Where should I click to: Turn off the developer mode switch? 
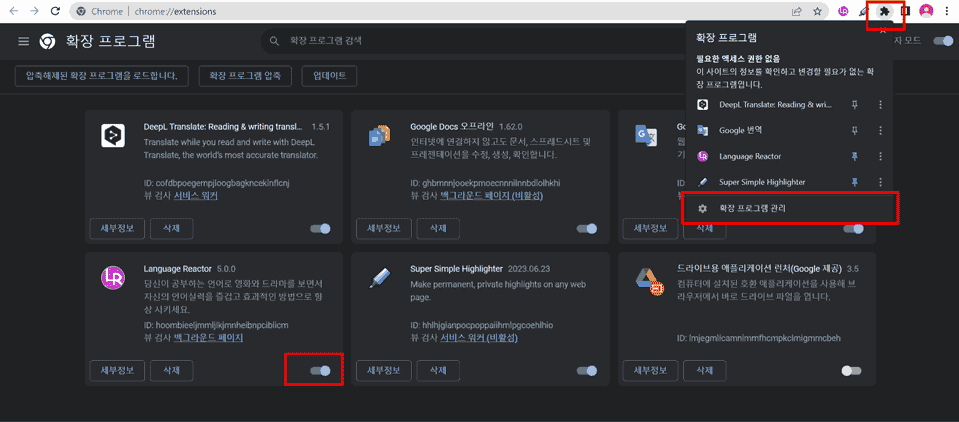(x=944, y=41)
